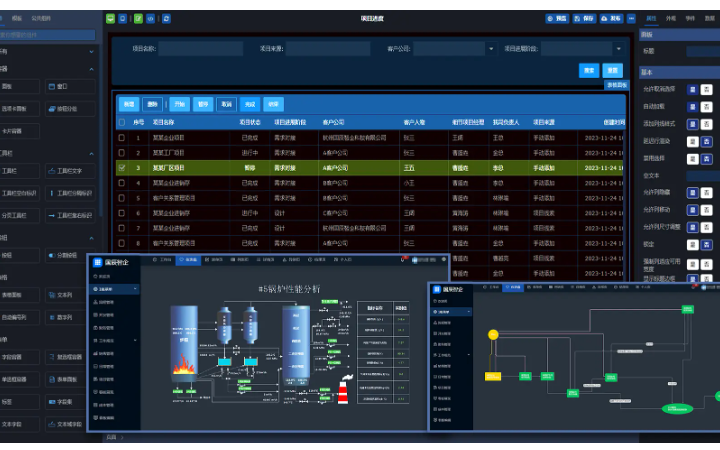Click the 项目名称 input field

click(201, 49)
